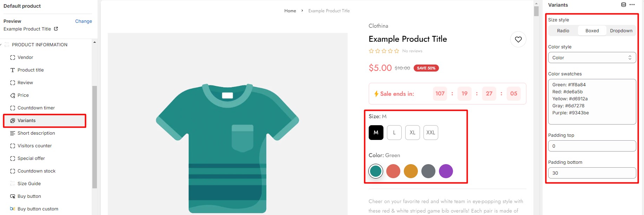Click the Product title text icon
This screenshot has width=644, height=215.
[x=13, y=70]
